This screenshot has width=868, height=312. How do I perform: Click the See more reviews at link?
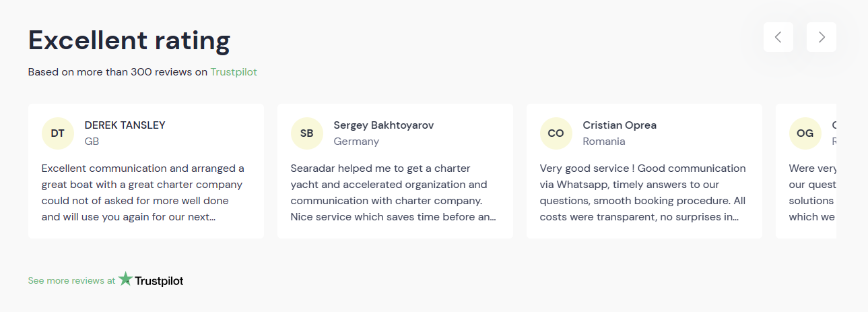(x=71, y=281)
